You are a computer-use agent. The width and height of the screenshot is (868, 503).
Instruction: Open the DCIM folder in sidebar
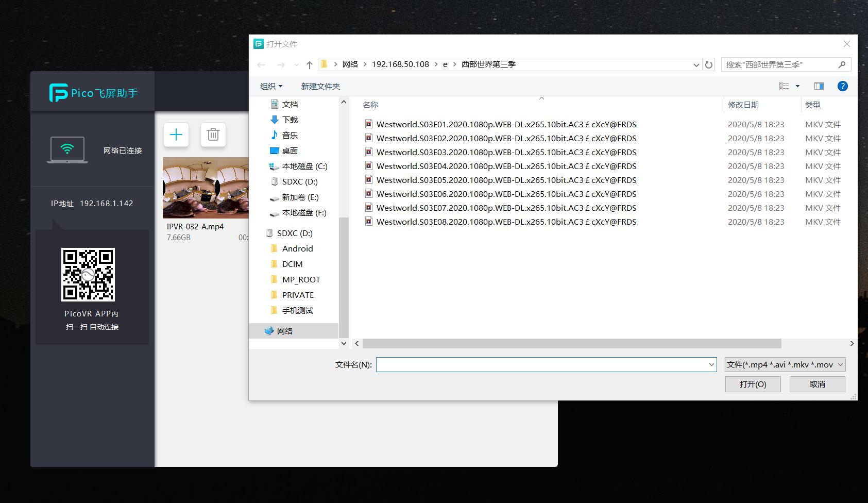(x=292, y=264)
